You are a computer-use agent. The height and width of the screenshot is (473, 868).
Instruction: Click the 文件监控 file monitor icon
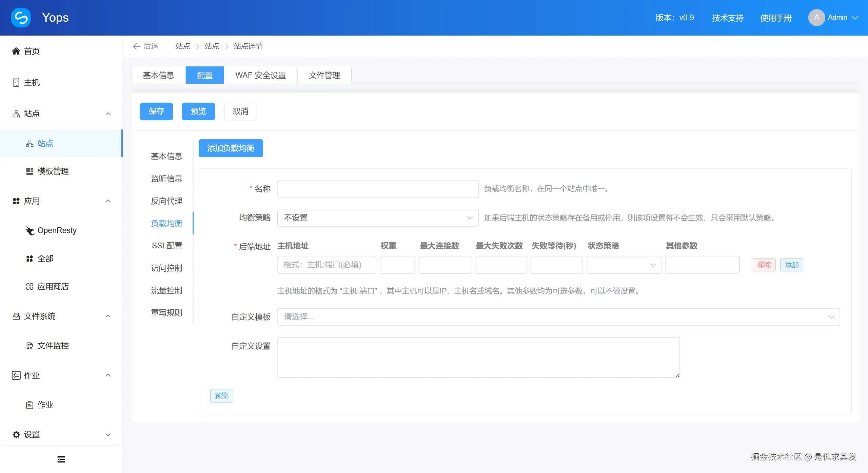tap(30, 346)
